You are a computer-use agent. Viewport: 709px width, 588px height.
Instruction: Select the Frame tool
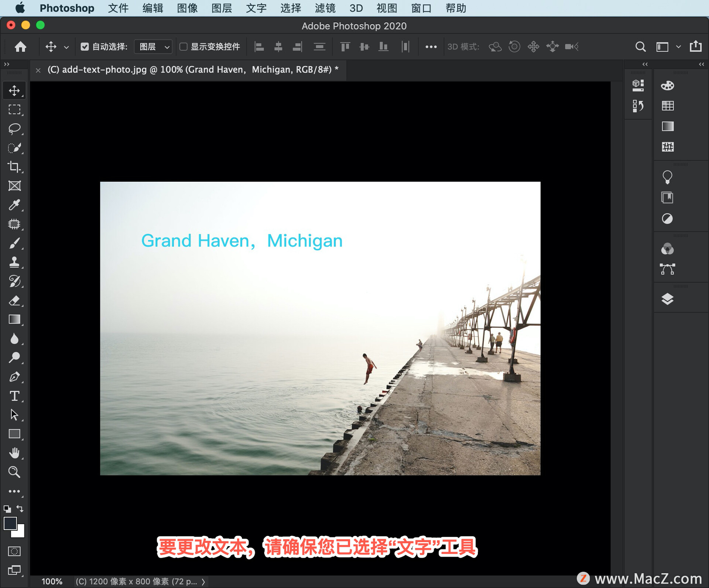[x=14, y=186]
